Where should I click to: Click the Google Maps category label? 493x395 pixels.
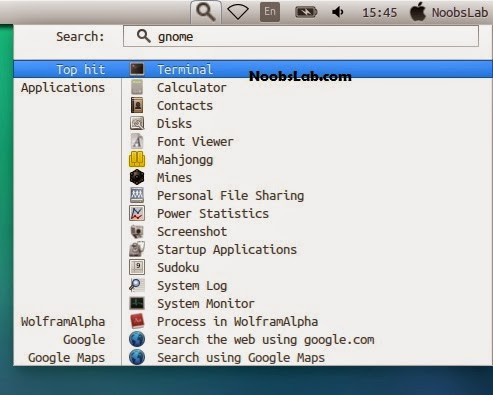[66, 358]
